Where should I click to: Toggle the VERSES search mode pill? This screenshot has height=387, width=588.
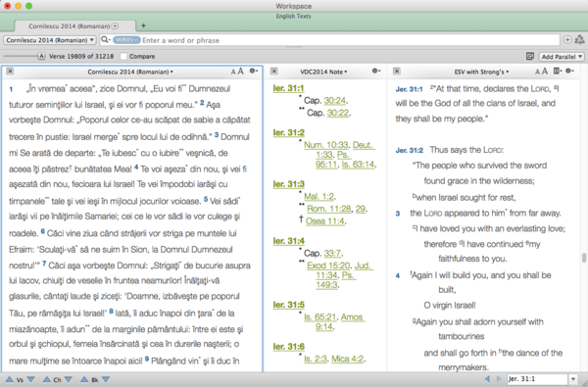[126, 40]
